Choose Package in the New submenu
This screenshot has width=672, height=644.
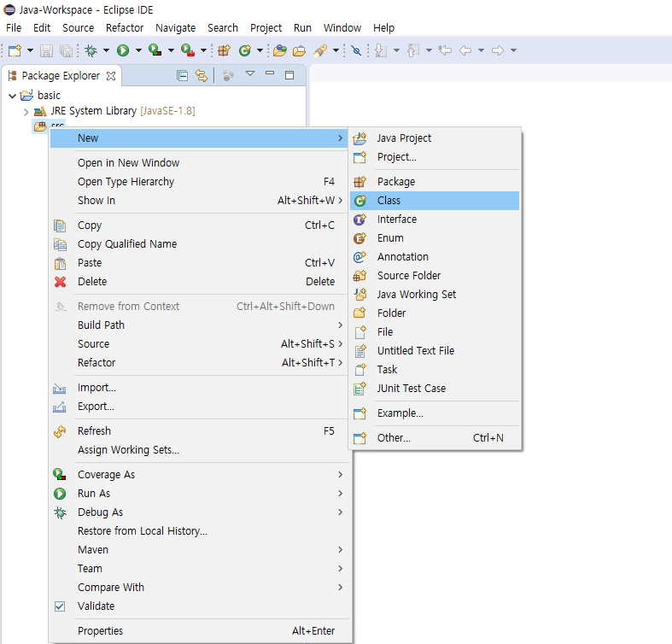435,182
